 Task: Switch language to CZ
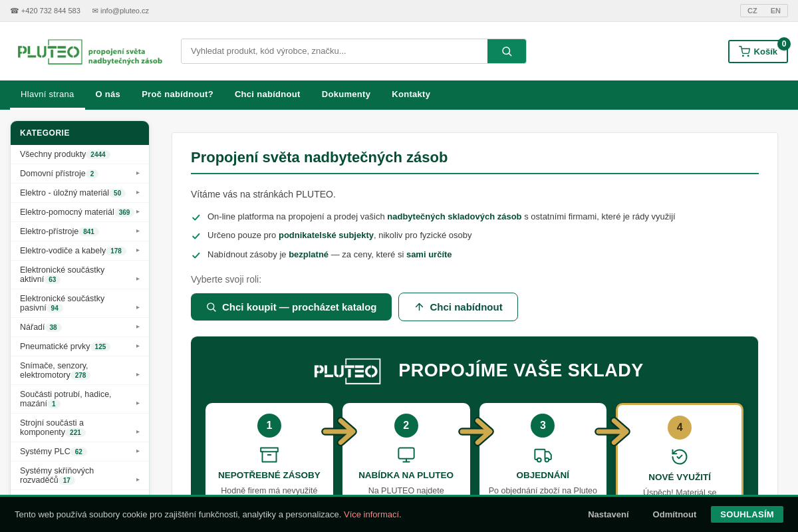click(x=752, y=11)
